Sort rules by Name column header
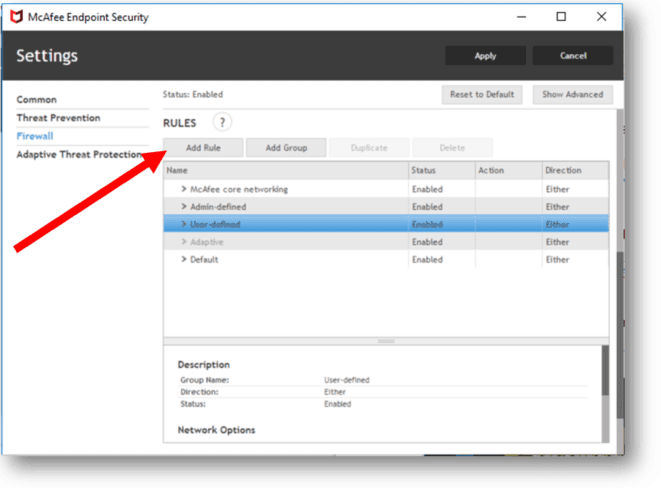The width and height of the screenshot is (661, 488). coord(286,170)
